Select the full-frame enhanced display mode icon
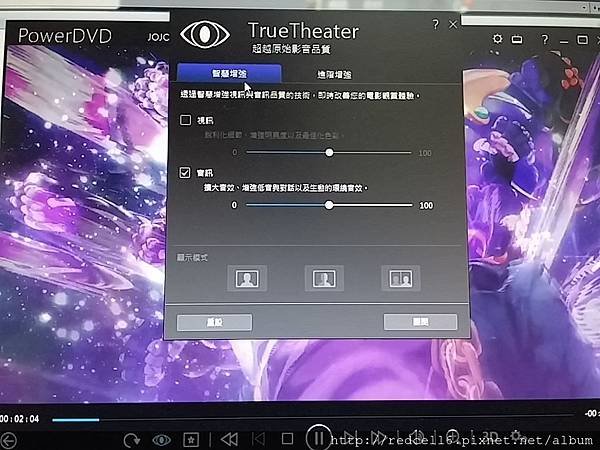The width and height of the screenshot is (600, 450). pyautogui.click(x=247, y=278)
